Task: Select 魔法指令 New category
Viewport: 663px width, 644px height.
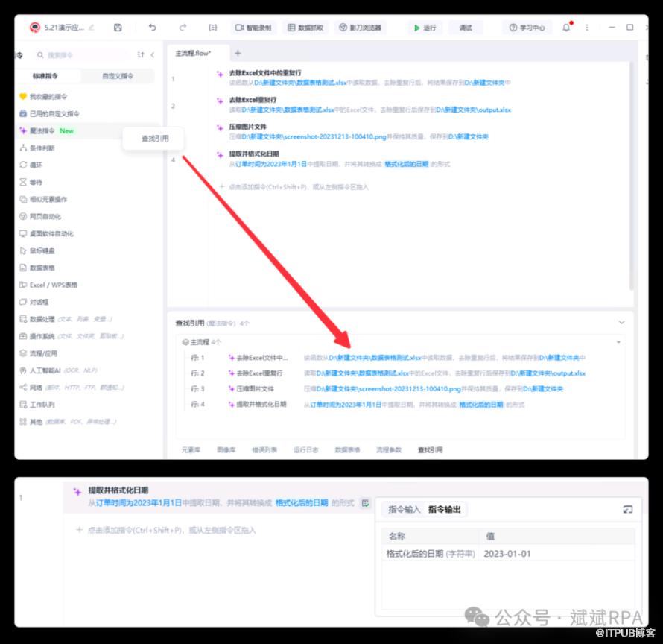Action: (46, 130)
